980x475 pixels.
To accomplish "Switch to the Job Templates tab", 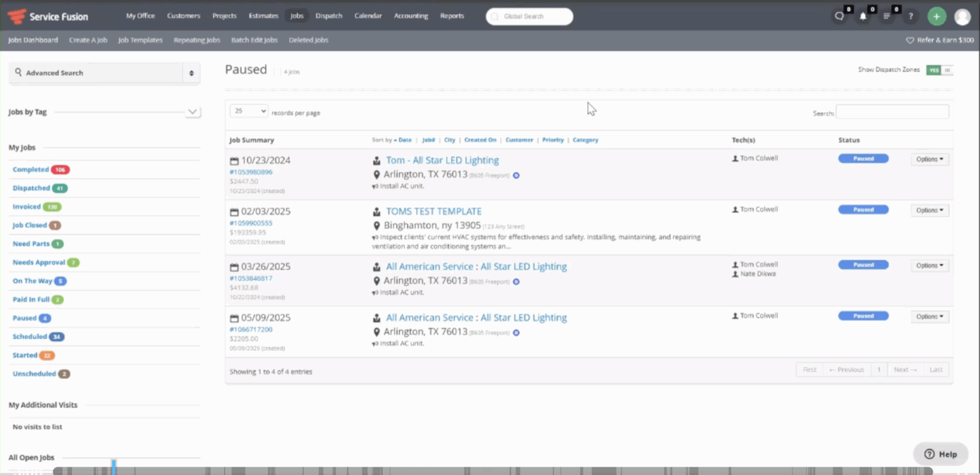I will coord(140,40).
